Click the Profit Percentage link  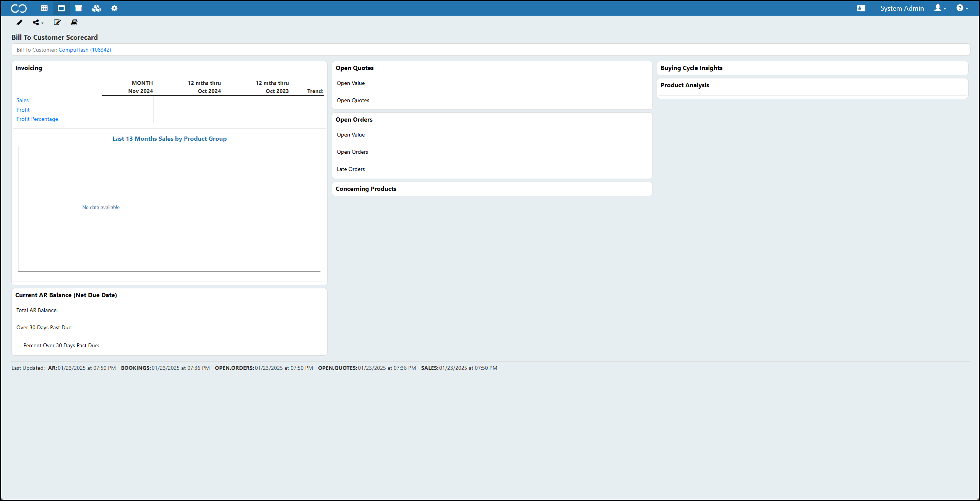coord(37,119)
